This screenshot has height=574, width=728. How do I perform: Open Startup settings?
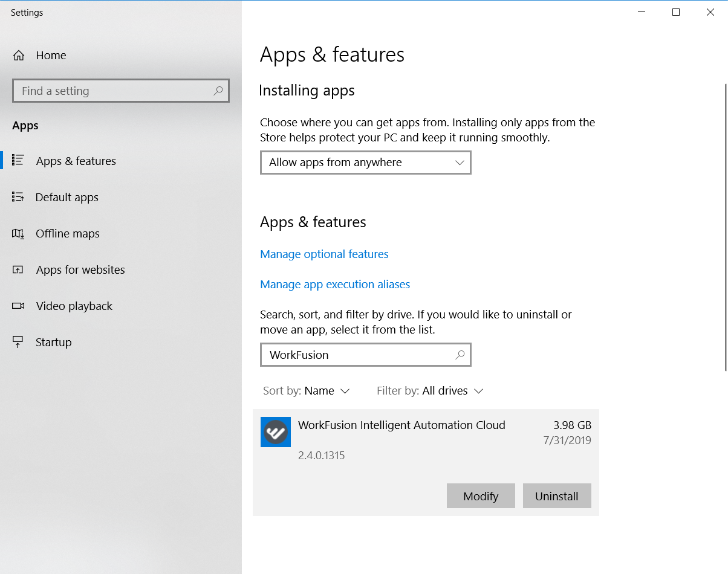(x=53, y=342)
